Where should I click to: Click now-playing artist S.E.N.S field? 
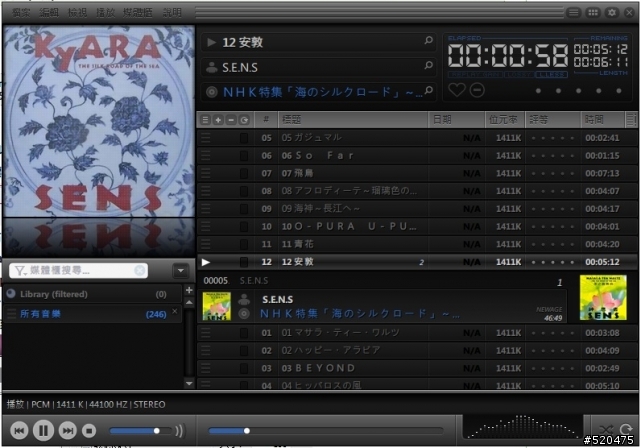click(x=318, y=67)
